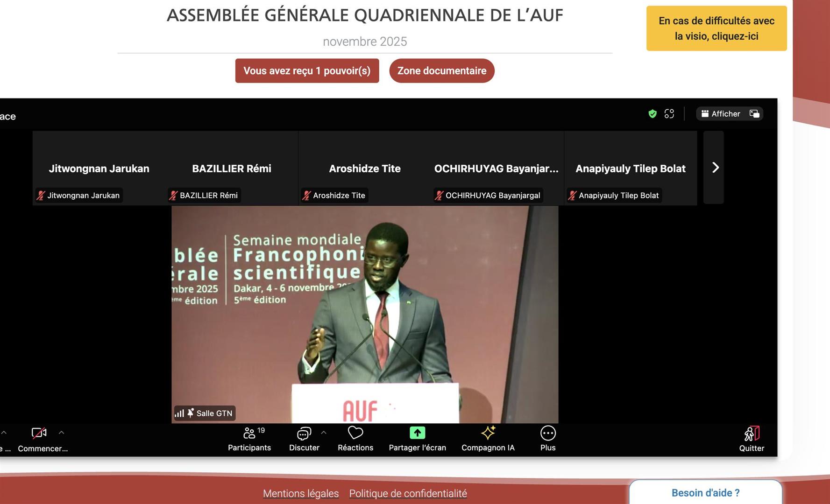The width and height of the screenshot is (830, 504).
Task: Click the yellow En cas de difficultés banner
Action: tap(716, 28)
